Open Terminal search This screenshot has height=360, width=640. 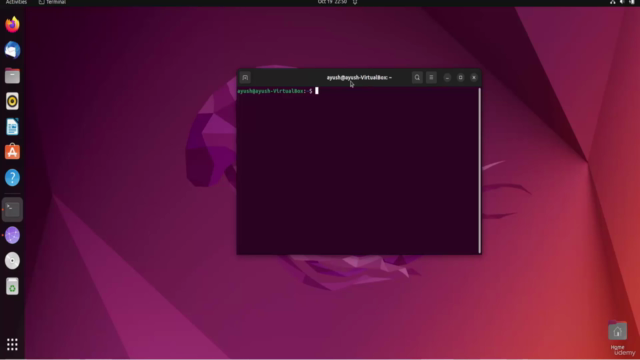(x=417, y=78)
